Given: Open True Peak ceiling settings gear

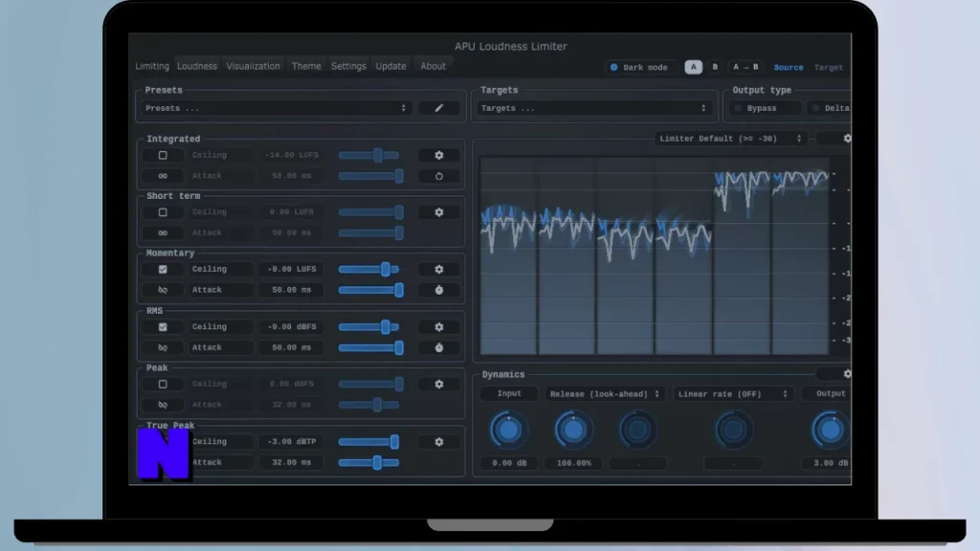Looking at the screenshot, I should [438, 442].
